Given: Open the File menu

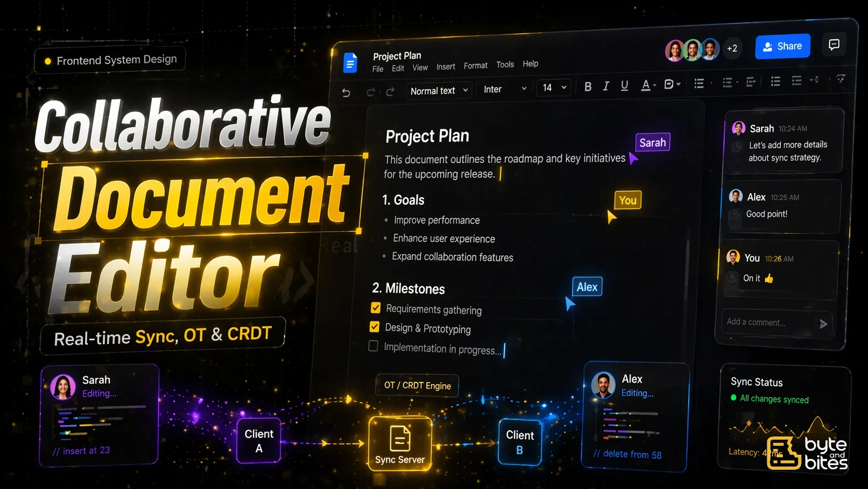Looking at the screenshot, I should click(x=378, y=69).
